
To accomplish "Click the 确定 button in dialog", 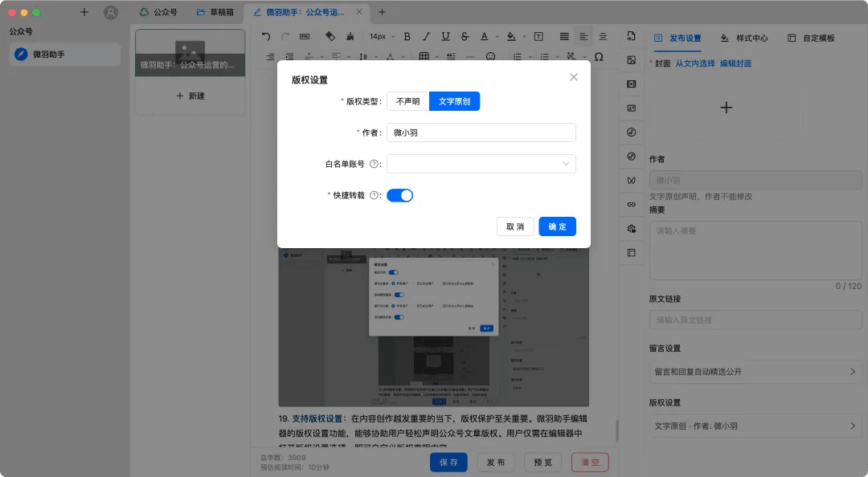I will (x=557, y=226).
